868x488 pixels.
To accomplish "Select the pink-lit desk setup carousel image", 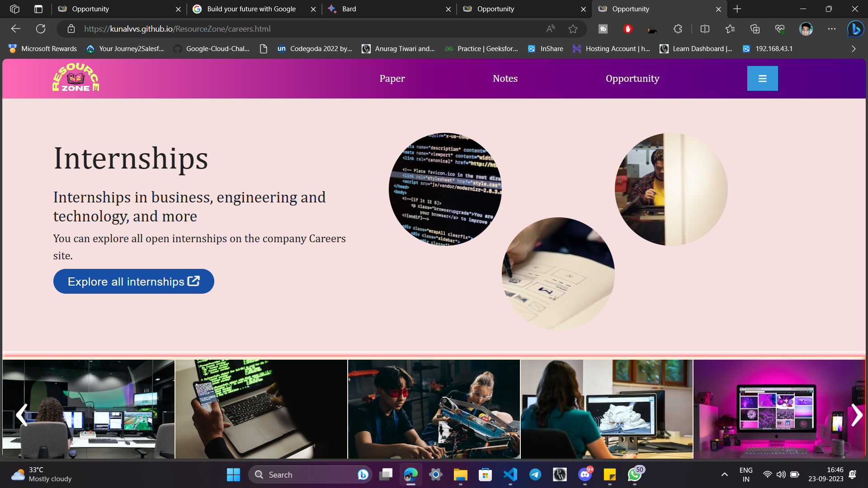I will (x=779, y=409).
